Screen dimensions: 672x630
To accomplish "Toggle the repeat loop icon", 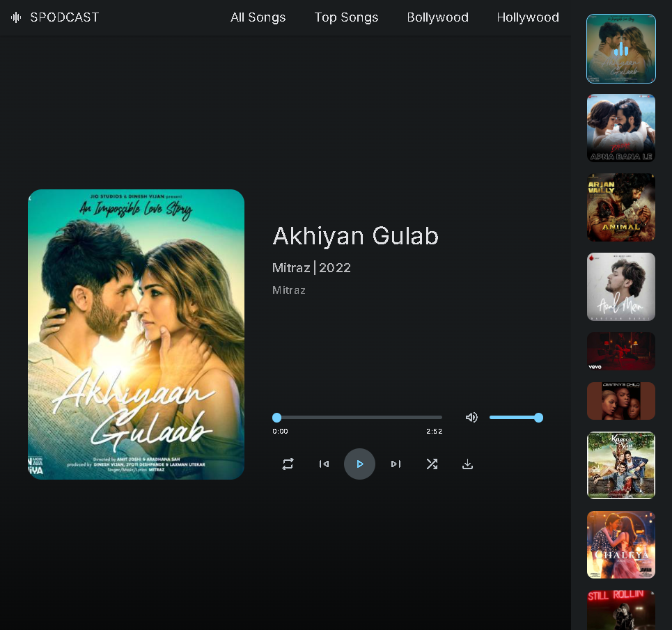I will coord(288,464).
